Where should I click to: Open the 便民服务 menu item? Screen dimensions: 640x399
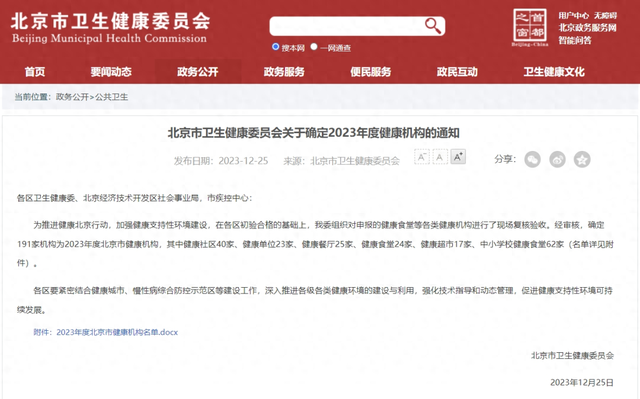click(371, 72)
